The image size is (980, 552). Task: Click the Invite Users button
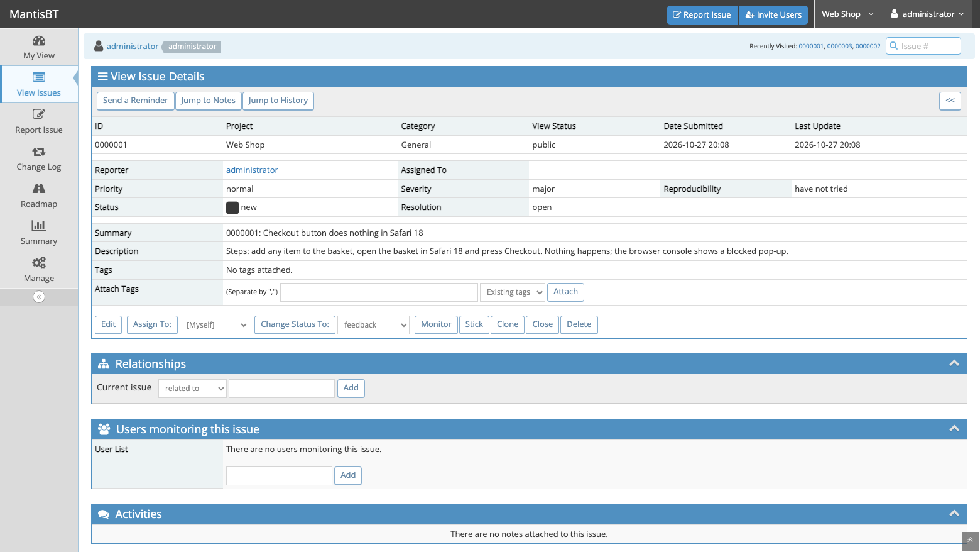tap(773, 14)
